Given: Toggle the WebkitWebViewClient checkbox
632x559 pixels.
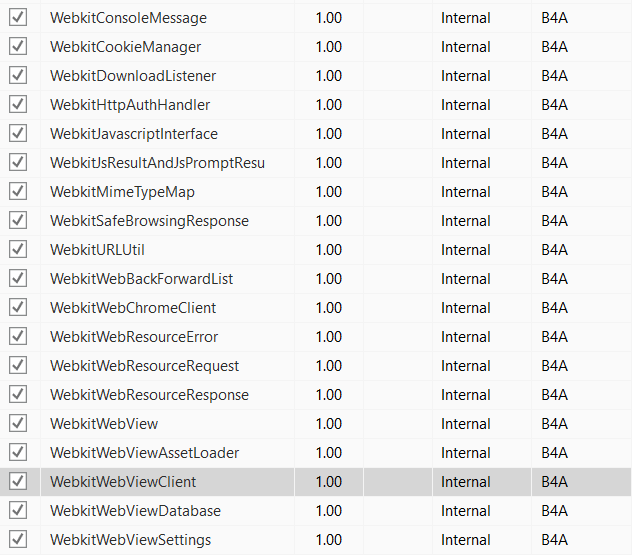Looking at the screenshot, I should [18, 481].
